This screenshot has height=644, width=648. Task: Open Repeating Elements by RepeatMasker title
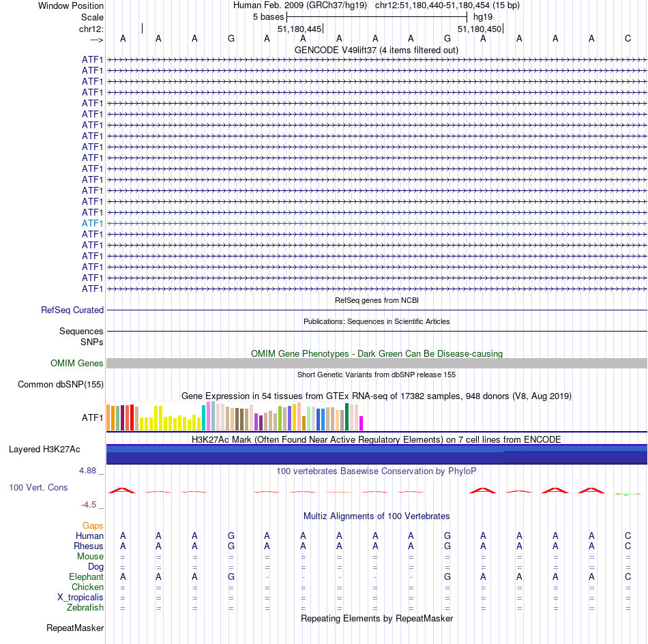pos(377,619)
